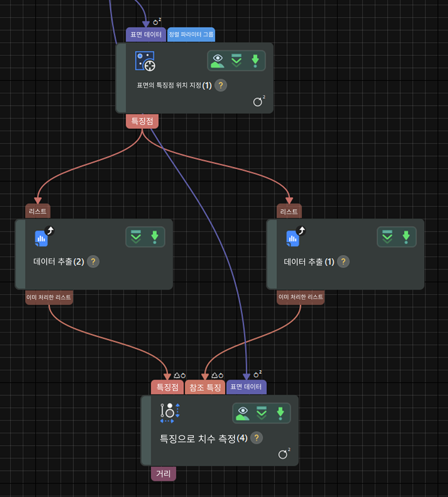448x497 pixels.
Task: Click data type icon above 참조 특징 port
Action: [217, 375]
